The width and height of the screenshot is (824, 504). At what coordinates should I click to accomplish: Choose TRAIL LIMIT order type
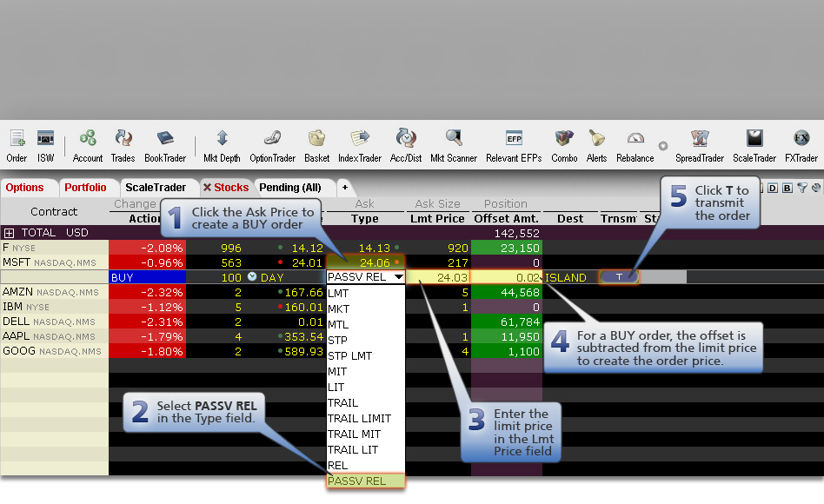[x=366, y=418]
